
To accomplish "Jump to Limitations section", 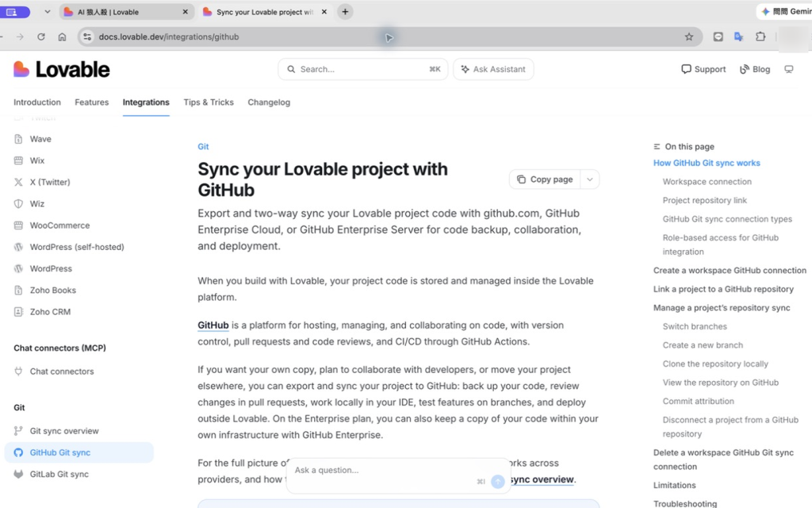I will (x=674, y=485).
